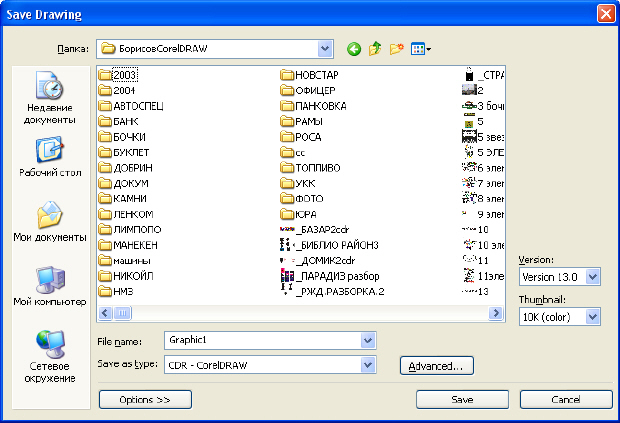Click the Save button

click(462, 399)
